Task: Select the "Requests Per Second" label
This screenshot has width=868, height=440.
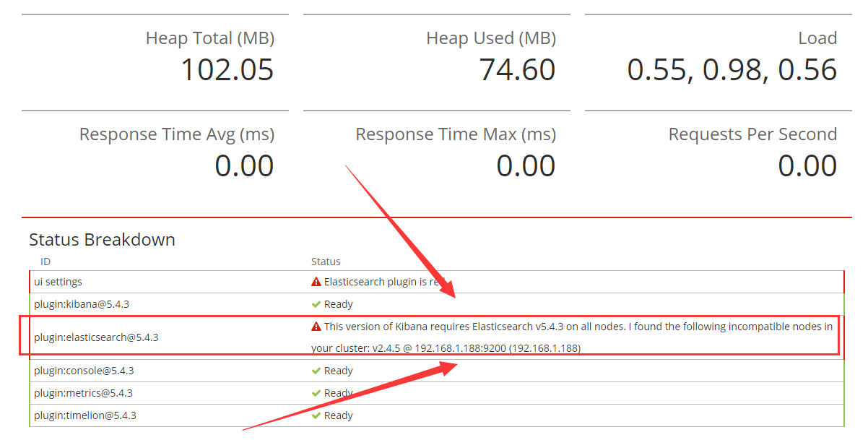Action: 753,134
